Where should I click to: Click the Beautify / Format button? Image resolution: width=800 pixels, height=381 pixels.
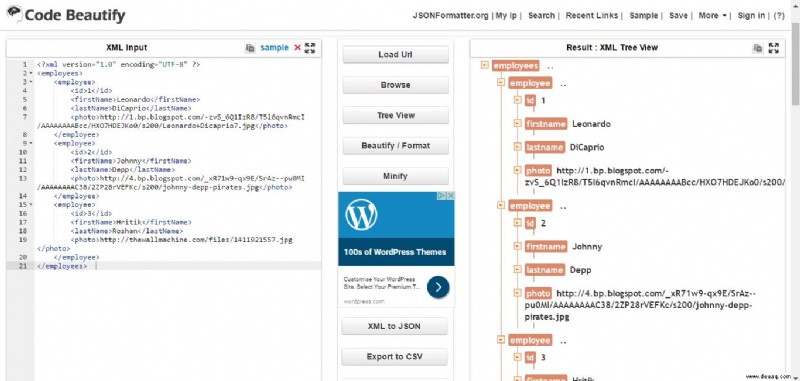[x=395, y=145]
